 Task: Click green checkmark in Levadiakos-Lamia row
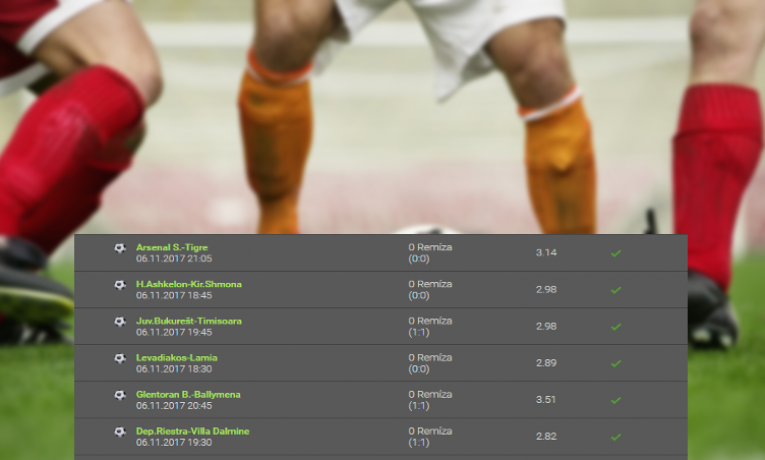click(x=616, y=363)
